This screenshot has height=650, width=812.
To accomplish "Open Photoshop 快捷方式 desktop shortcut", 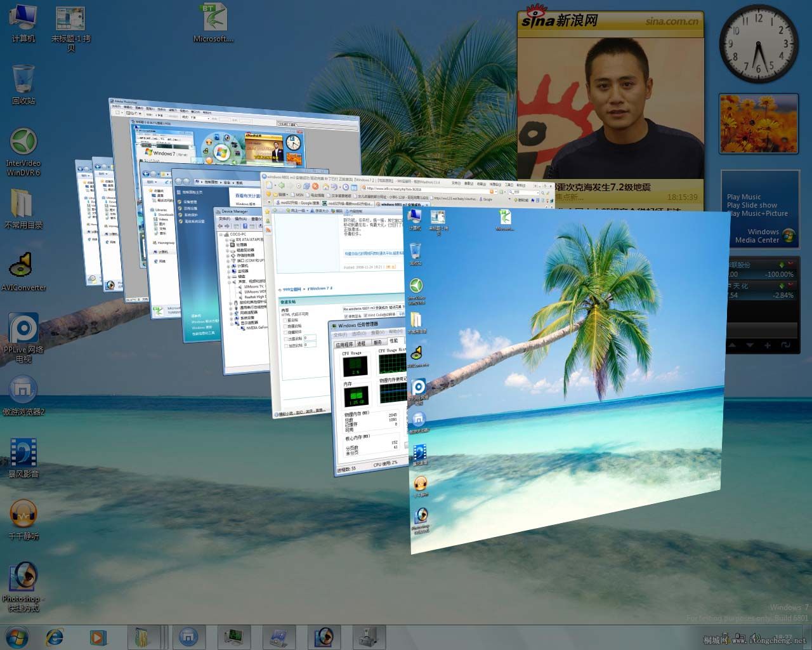I will tap(23, 587).
